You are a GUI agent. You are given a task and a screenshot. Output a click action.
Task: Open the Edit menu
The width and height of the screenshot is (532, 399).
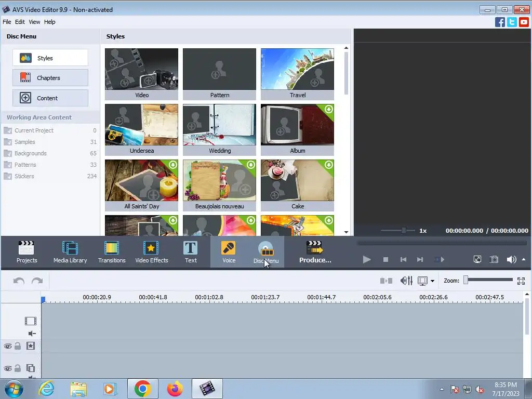[x=20, y=22]
